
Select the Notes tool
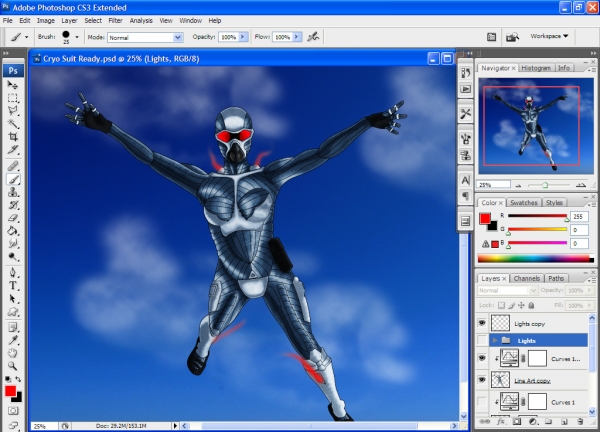pos(13,327)
